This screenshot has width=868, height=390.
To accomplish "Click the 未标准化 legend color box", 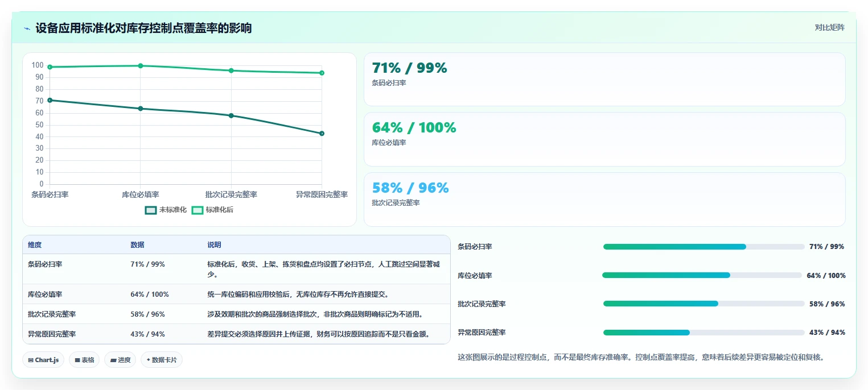I will pyautogui.click(x=151, y=210).
